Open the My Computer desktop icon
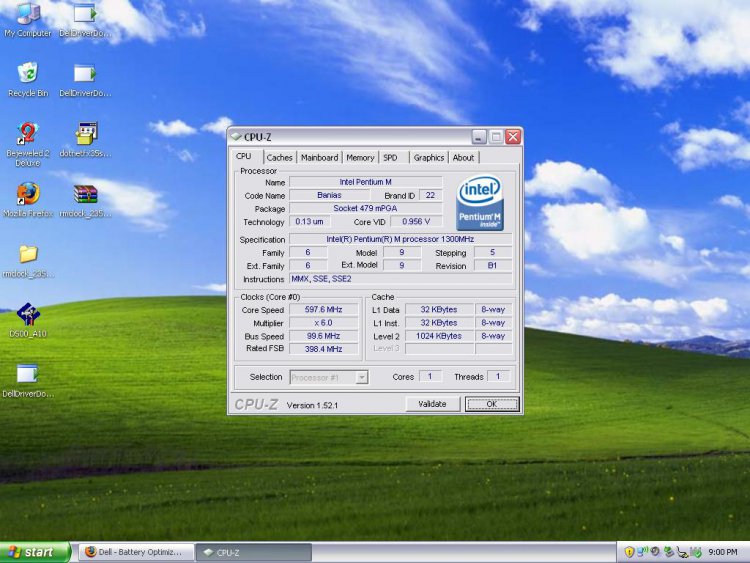Image resolution: width=750 pixels, height=563 pixels. click(x=28, y=19)
